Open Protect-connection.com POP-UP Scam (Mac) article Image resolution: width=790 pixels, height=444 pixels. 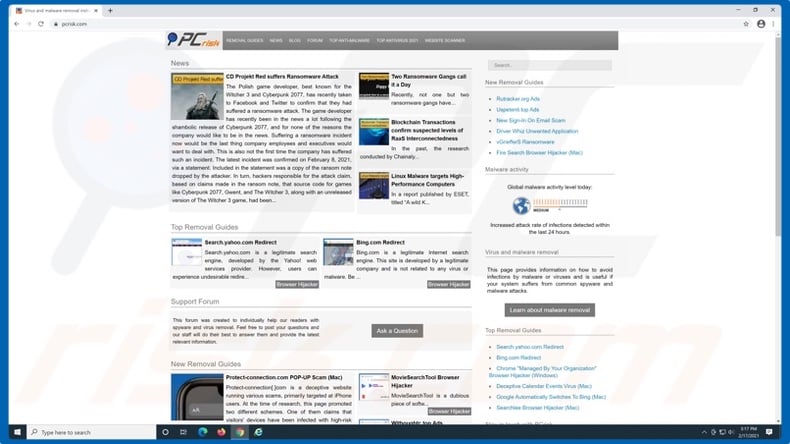click(x=284, y=377)
